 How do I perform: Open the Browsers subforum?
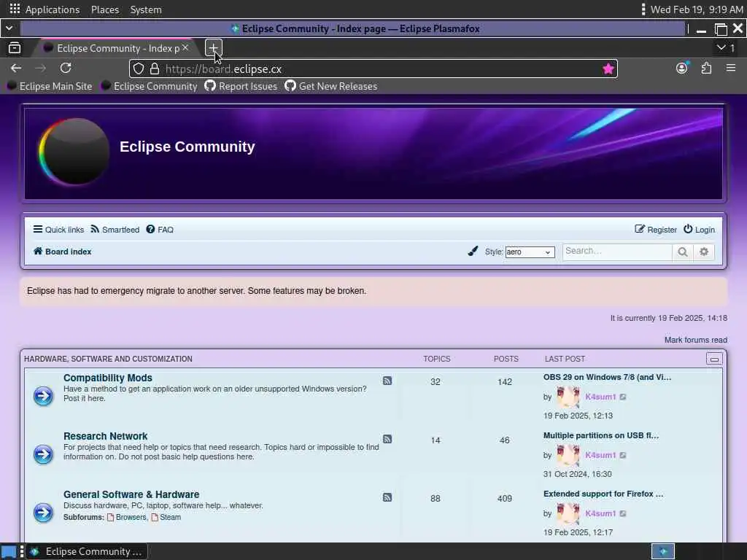click(126, 517)
